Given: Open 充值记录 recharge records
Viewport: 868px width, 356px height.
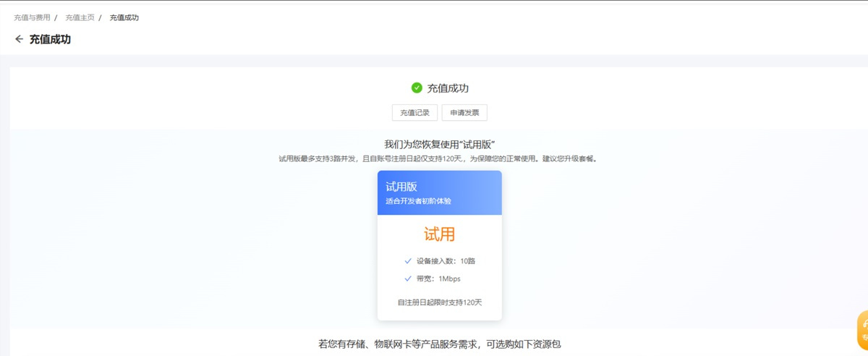Looking at the screenshot, I should pyautogui.click(x=414, y=113).
